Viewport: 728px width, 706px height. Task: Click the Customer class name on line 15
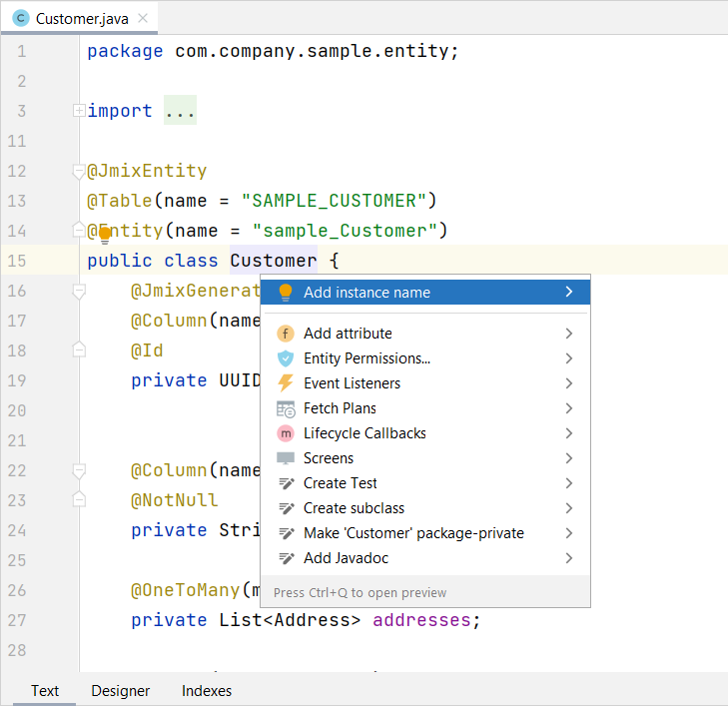click(274, 261)
